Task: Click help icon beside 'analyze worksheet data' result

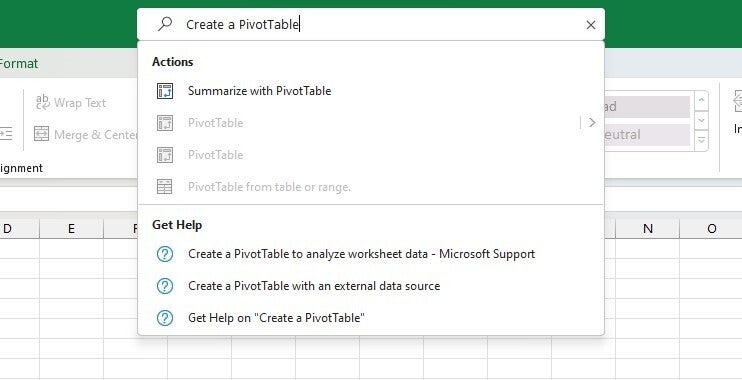Action: (165, 254)
